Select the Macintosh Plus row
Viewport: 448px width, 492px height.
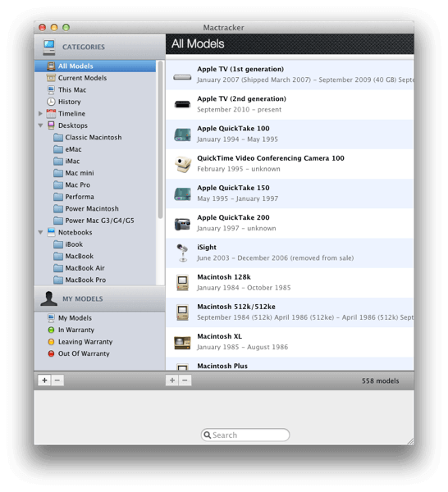coord(290,364)
